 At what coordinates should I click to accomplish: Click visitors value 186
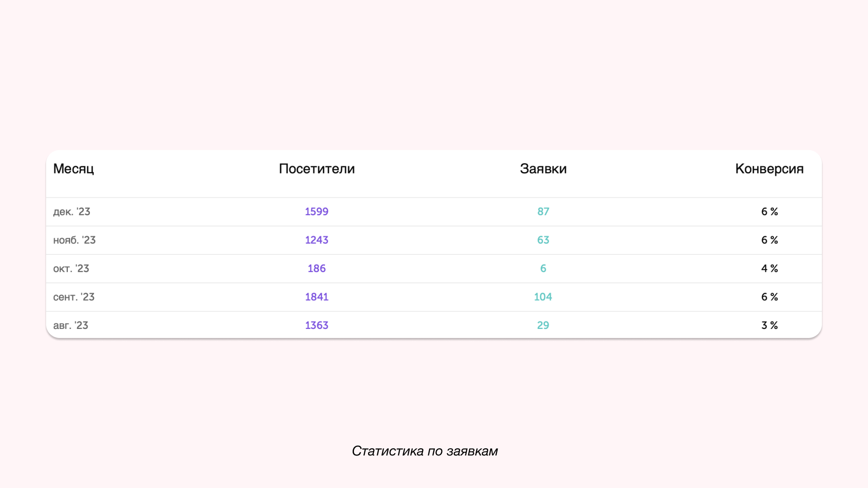316,269
